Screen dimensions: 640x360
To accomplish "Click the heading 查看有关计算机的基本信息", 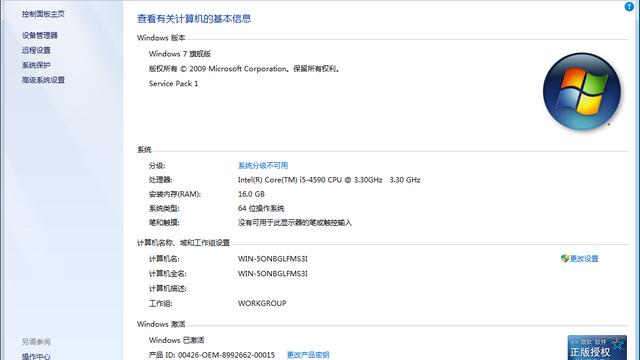I will (194, 19).
